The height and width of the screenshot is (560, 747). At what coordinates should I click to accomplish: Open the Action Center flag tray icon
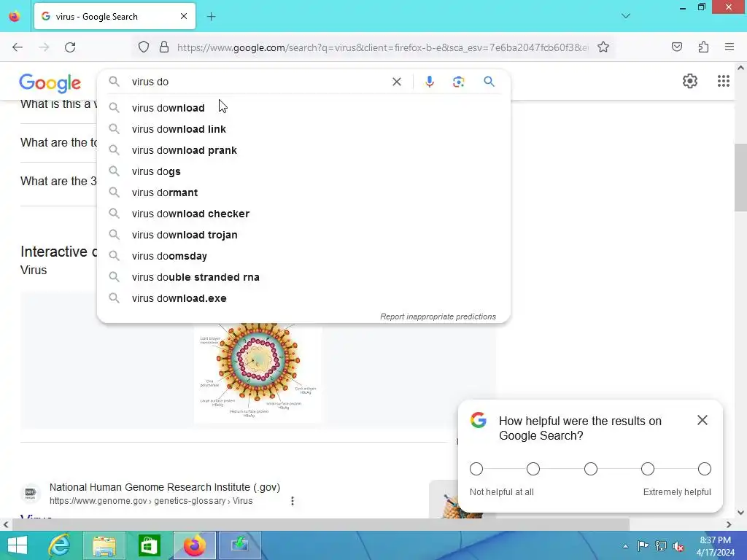643,546
